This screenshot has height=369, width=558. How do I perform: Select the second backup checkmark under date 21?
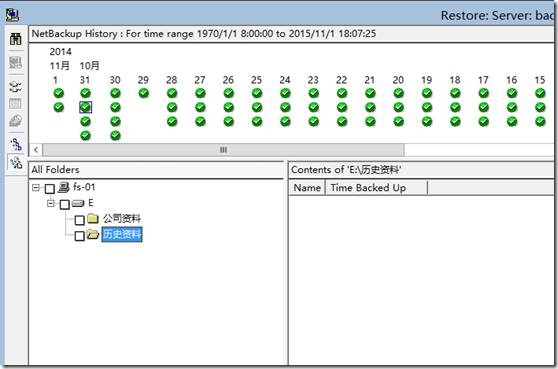pyautogui.click(x=370, y=107)
